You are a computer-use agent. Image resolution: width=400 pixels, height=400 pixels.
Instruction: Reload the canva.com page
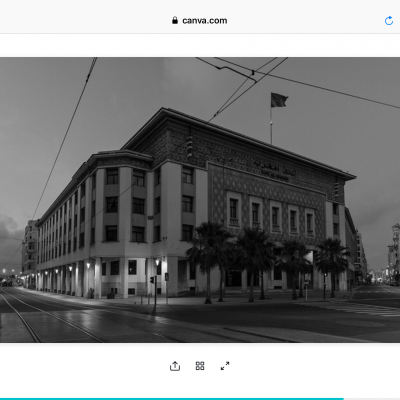click(x=389, y=21)
